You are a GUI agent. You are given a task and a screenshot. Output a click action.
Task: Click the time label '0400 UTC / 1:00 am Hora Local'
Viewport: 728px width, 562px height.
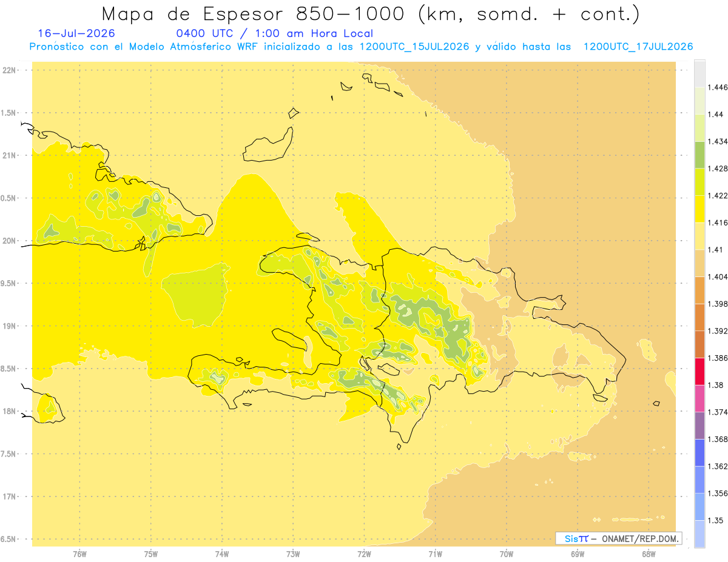pos(275,33)
